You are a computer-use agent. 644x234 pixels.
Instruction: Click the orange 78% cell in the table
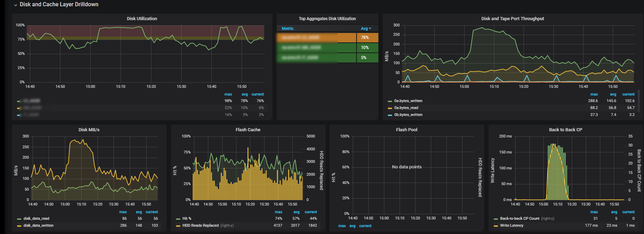coord(367,37)
